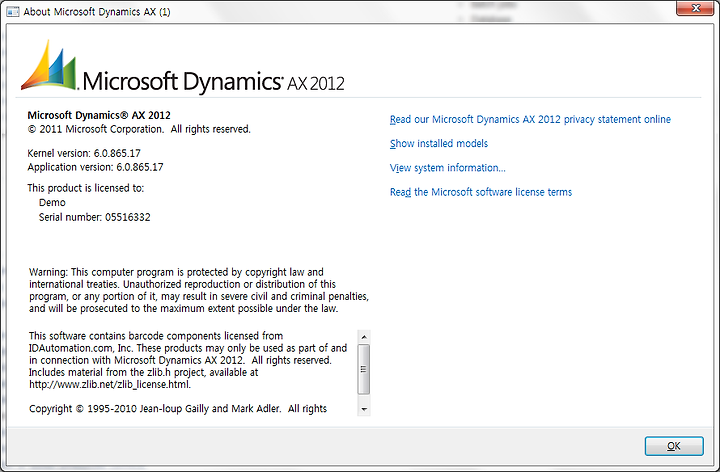Click the licensee name Demo

coord(52,202)
